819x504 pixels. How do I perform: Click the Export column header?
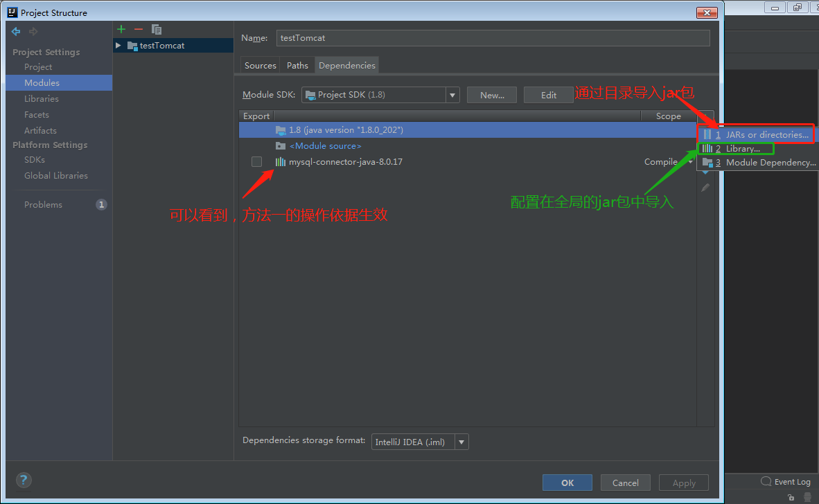(256, 116)
